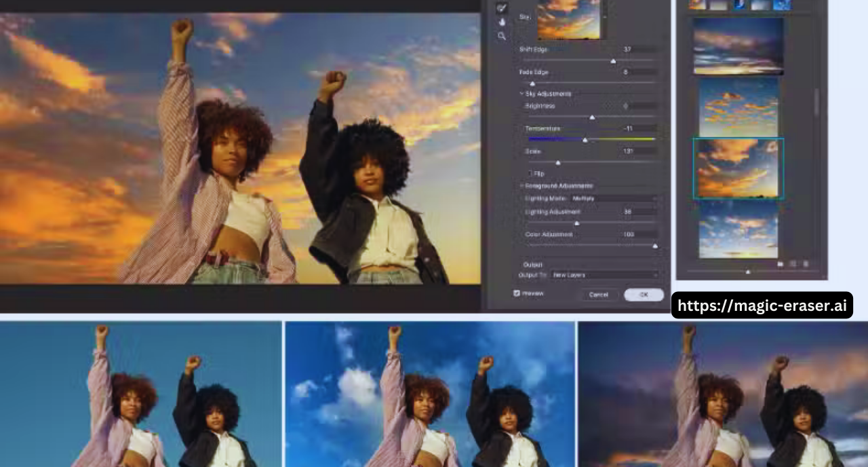Select the highlighted orange sunset sky thumbnail
Image resolution: width=868 pixels, height=467 pixels.
coord(738,168)
